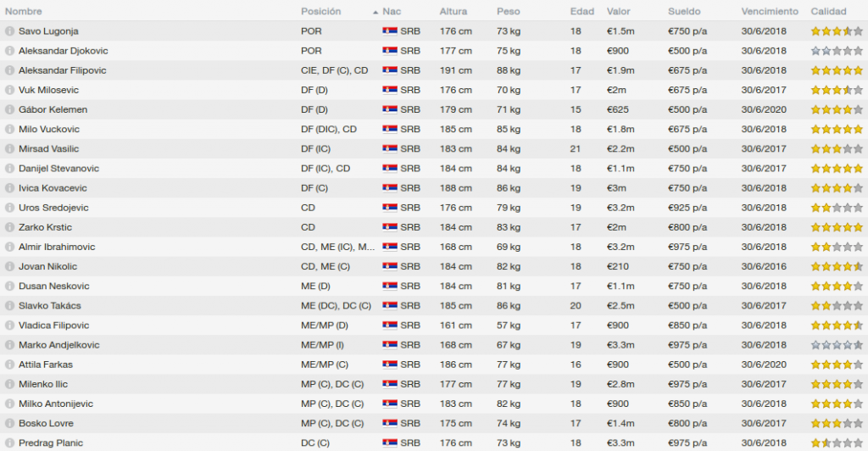Image resolution: width=868 pixels, height=451 pixels.
Task: Sort list by Edad column
Action: [581, 12]
